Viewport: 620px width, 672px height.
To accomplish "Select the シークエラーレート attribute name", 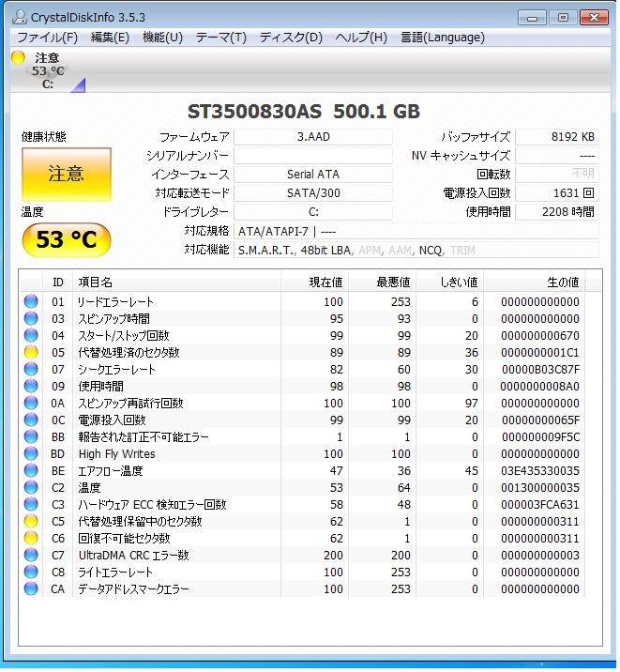I will tap(116, 369).
